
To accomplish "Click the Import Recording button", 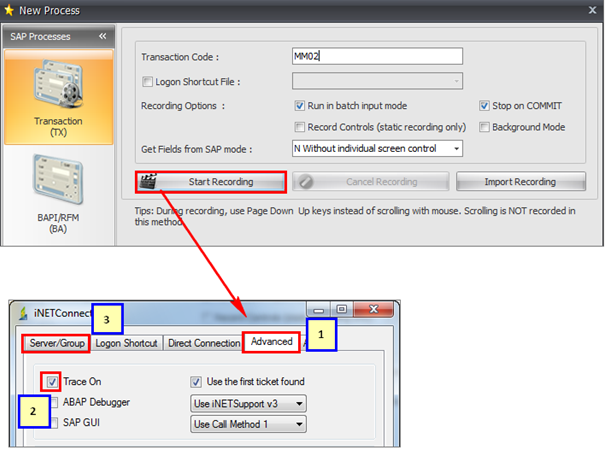I will click(520, 182).
